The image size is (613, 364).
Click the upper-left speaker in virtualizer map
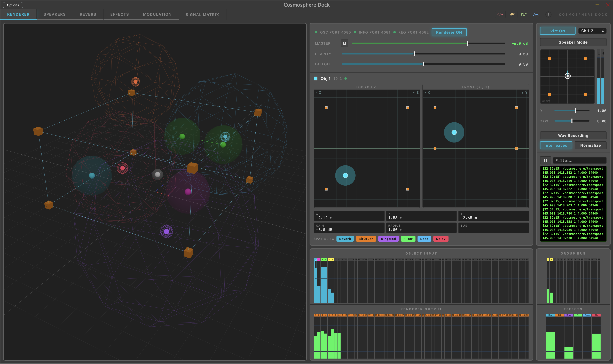coord(549,59)
